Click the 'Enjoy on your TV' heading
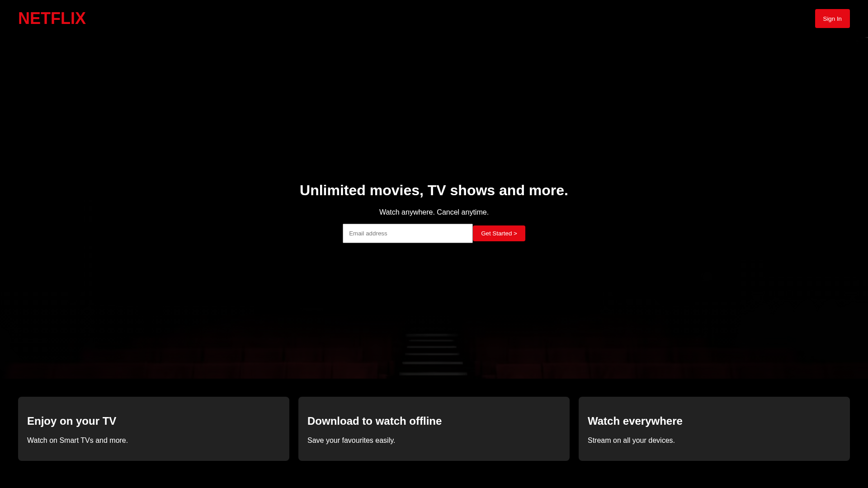Screen dimensions: 868x488 click(71, 421)
